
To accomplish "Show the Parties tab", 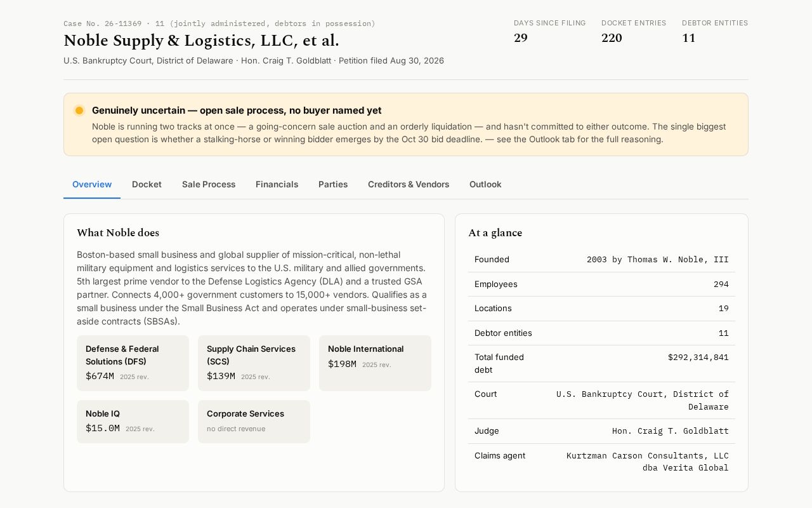I will click(x=333, y=184).
